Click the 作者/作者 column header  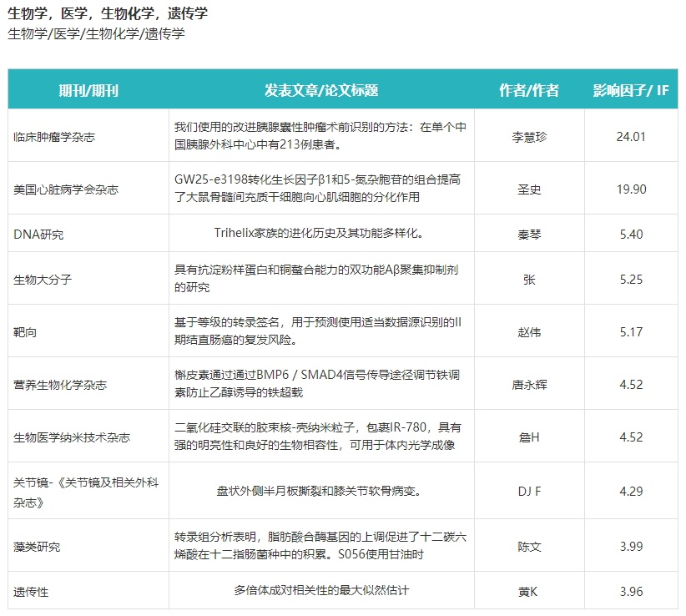coord(529,90)
